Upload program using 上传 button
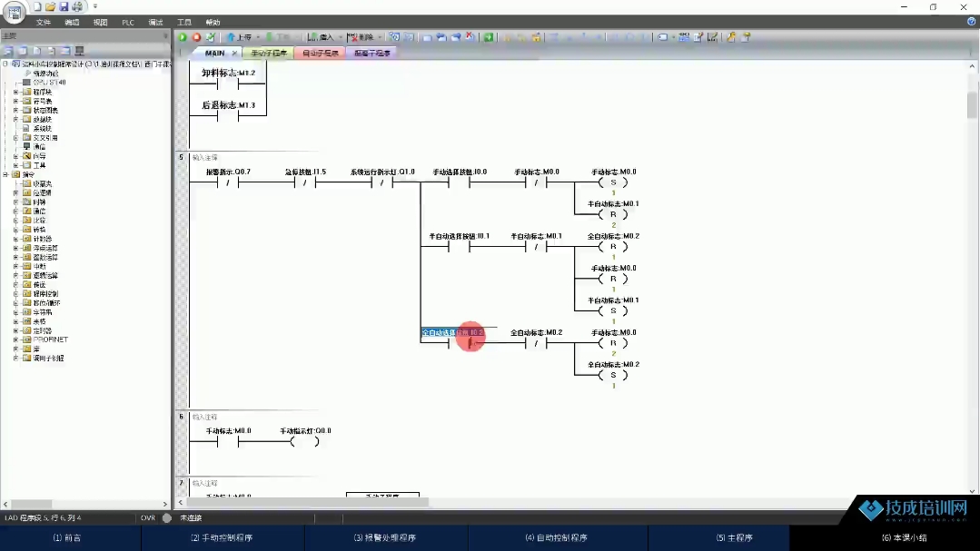The height and width of the screenshot is (551, 980). (x=240, y=37)
